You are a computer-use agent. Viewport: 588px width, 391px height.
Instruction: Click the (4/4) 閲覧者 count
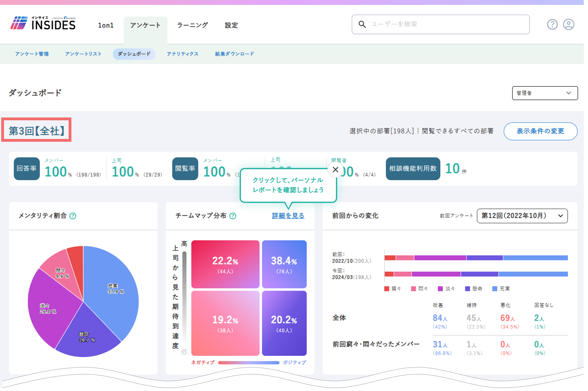[369, 175]
